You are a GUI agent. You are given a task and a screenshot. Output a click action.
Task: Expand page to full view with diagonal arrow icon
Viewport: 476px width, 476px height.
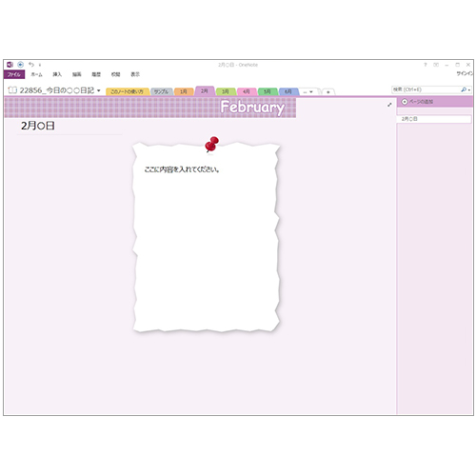pyautogui.click(x=389, y=105)
